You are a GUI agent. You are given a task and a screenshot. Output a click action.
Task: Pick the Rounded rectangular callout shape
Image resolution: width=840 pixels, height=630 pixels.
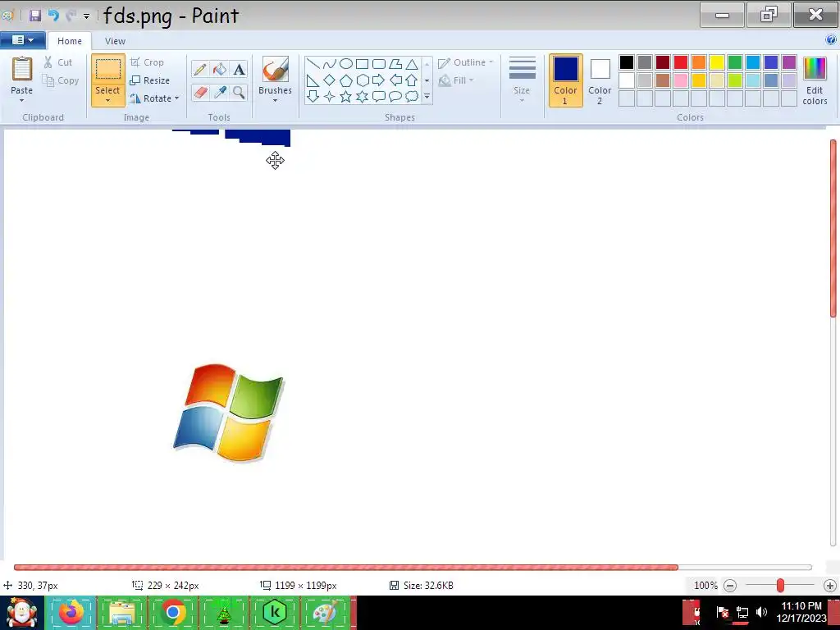(379, 97)
